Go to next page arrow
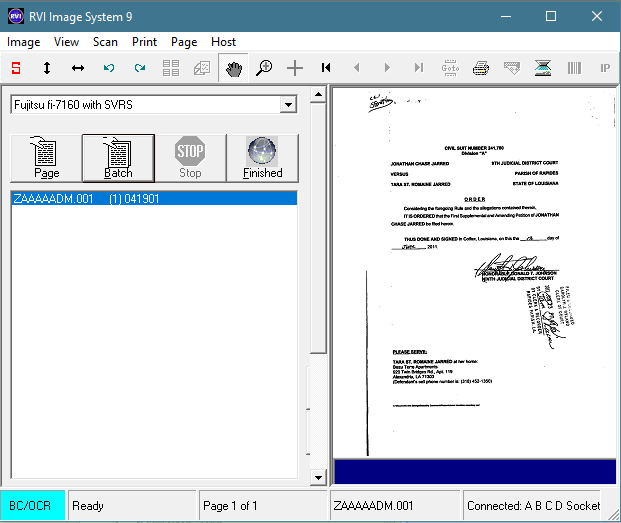 click(387, 68)
